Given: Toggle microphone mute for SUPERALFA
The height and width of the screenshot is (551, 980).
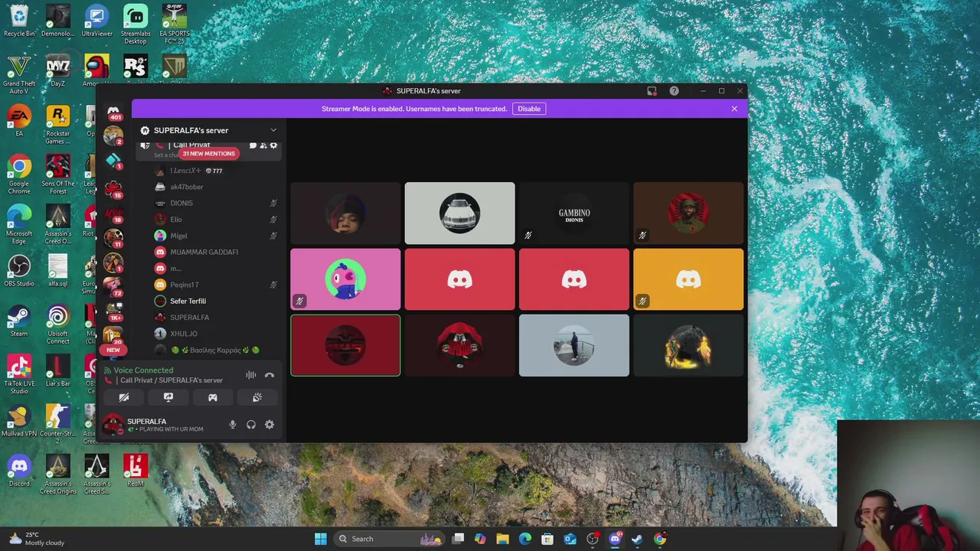Looking at the screenshot, I should 233,425.
